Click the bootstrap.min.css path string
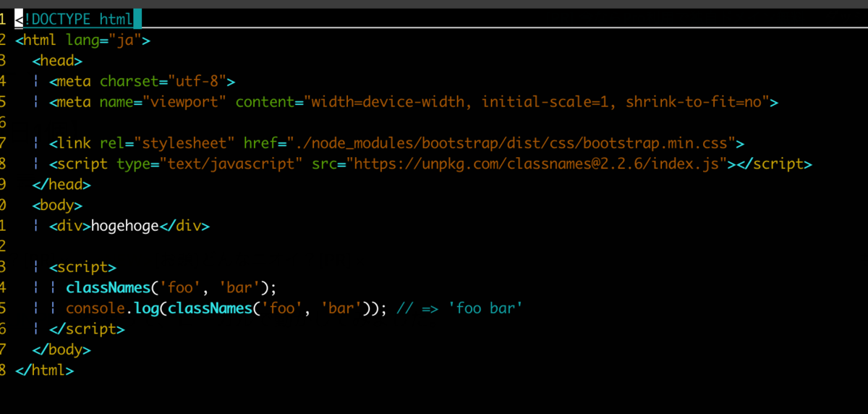 tap(511, 143)
